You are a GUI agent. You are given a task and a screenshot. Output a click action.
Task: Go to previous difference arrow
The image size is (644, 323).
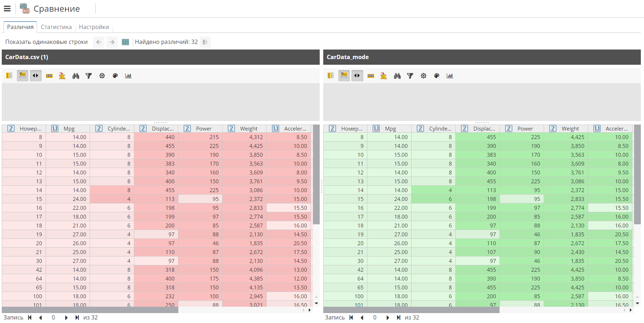(99, 42)
